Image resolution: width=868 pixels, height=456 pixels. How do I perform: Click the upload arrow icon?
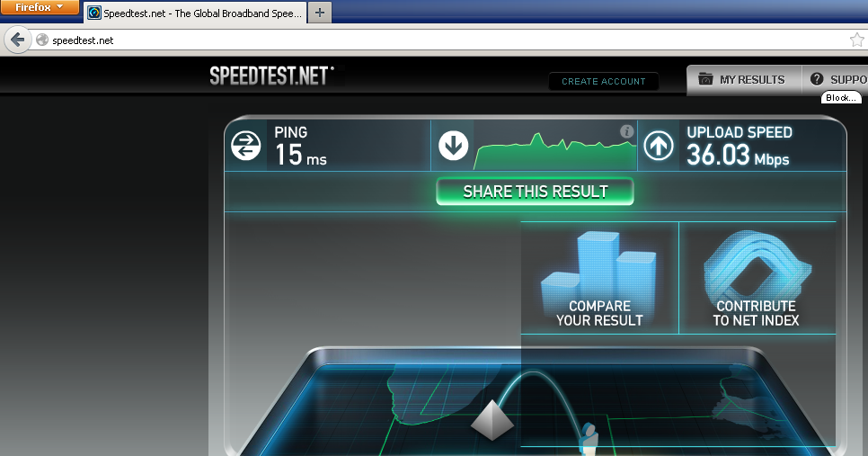(659, 147)
